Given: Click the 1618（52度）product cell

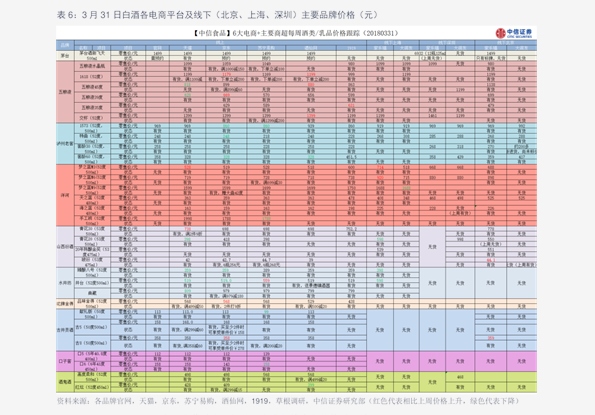Looking at the screenshot, I should (x=92, y=76).
